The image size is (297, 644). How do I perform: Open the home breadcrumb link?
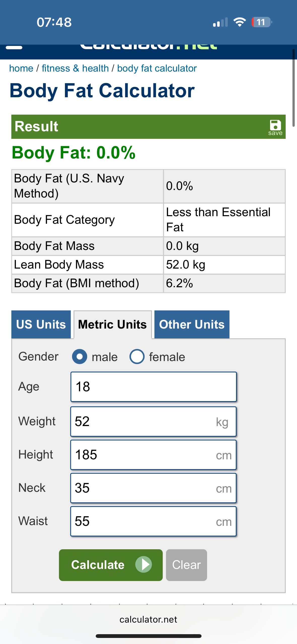pyautogui.click(x=21, y=68)
